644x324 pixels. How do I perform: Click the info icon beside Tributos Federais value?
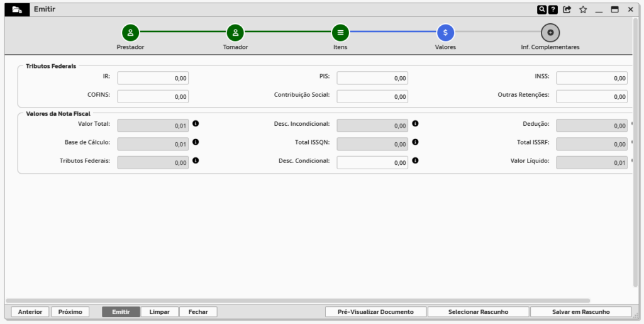click(196, 161)
